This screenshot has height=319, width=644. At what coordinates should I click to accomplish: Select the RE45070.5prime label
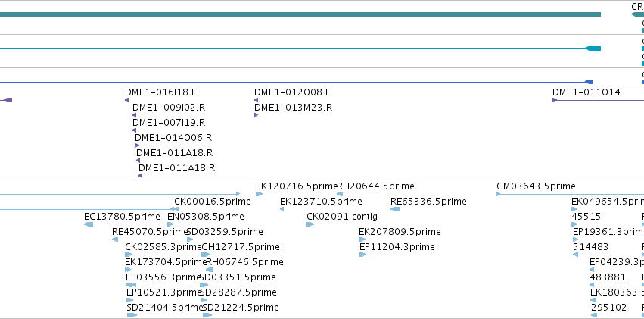150,232
